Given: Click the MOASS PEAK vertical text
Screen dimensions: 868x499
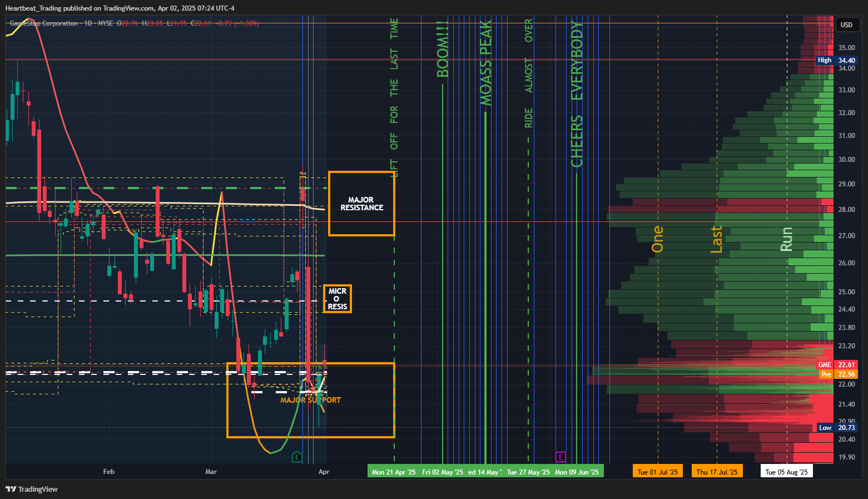Looking at the screenshot, I should click(486, 63).
